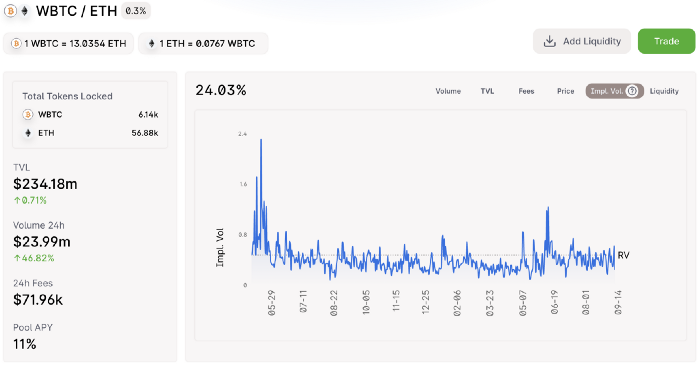Click ETH icon in Total Tokens Locked
Image resolution: width=700 pixels, height=365 pixels.
(x=28, y=133)
